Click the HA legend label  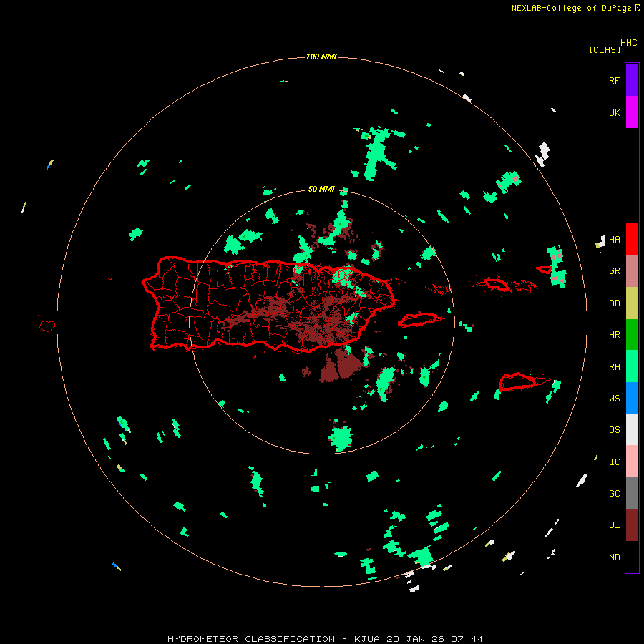(614, 240)
